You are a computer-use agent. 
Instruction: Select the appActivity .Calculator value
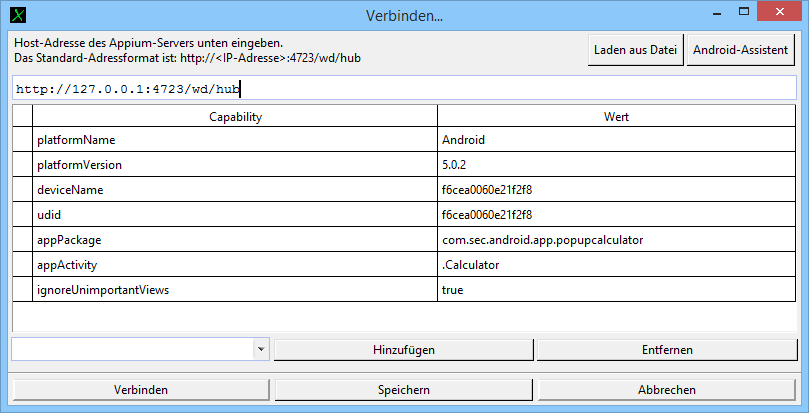coord(616,265)
